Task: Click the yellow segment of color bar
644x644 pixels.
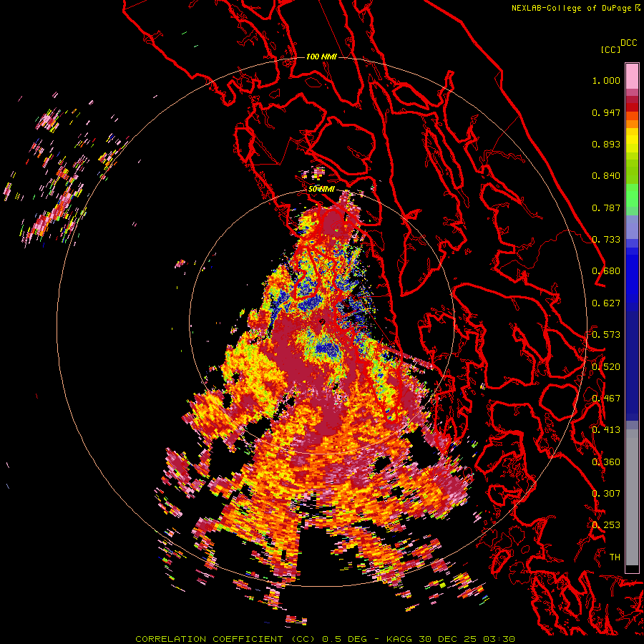Action: click(x=632, y=140)
